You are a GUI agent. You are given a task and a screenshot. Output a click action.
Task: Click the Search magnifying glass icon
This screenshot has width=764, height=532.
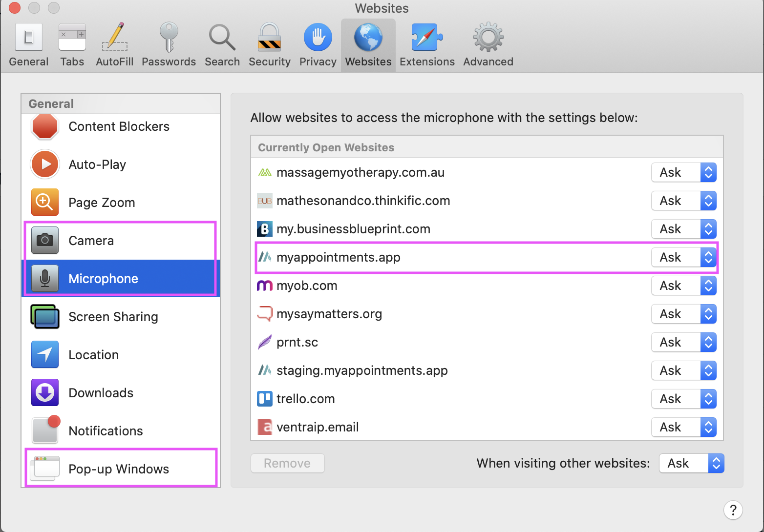point(222,38)
